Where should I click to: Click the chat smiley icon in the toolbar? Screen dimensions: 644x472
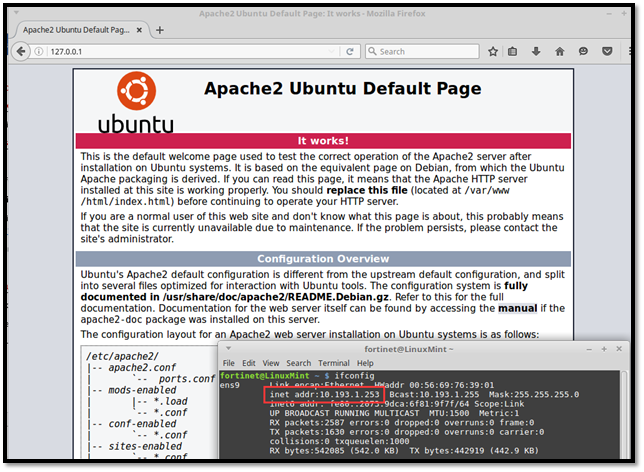coord(583,51)
